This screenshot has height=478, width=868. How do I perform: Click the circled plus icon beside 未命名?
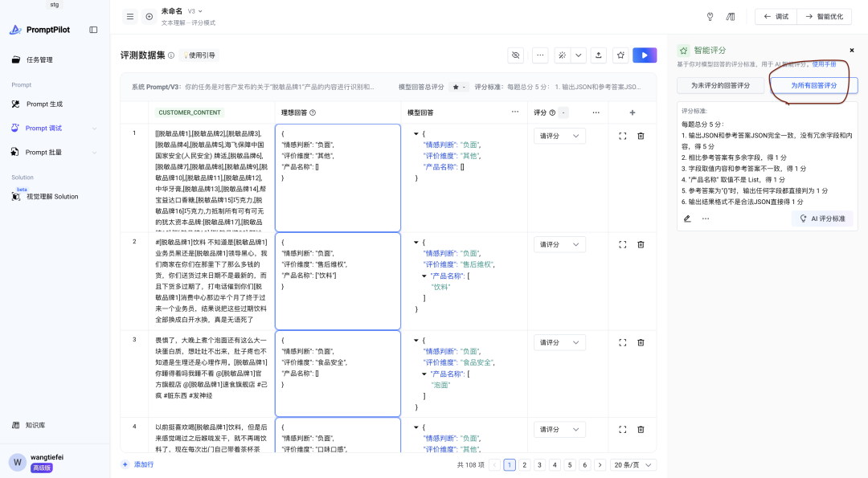149,17
